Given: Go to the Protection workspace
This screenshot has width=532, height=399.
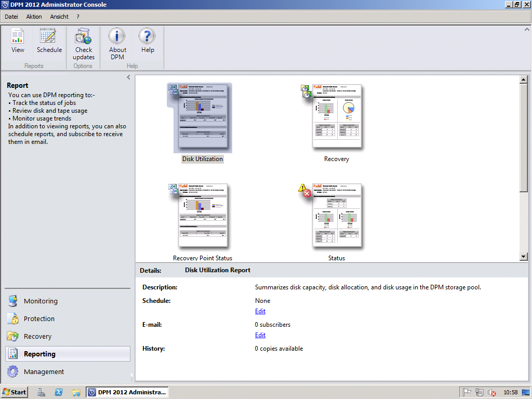Looking at the screenshot, I should [x=68, y=318].
